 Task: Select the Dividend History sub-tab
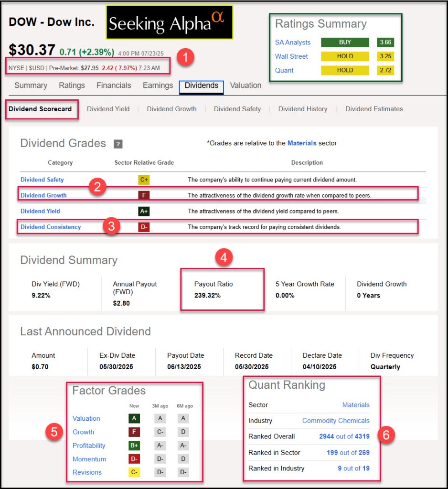tap(303, 109)
